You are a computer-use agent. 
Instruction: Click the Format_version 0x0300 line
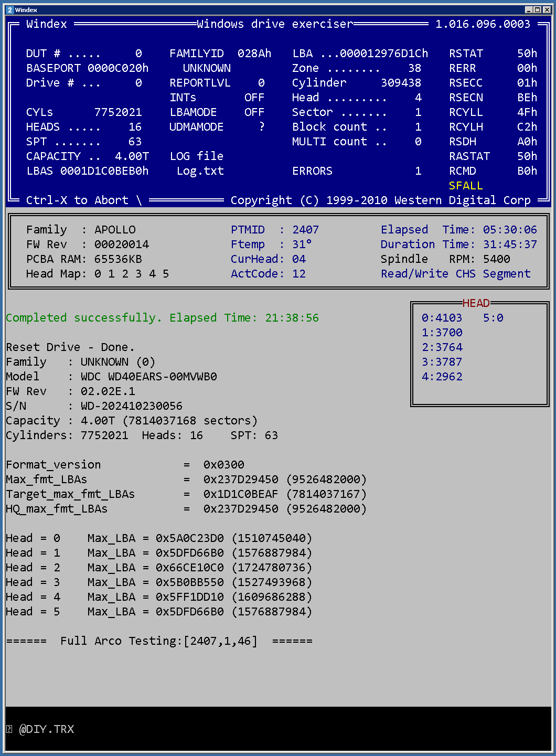coord(125,465)
